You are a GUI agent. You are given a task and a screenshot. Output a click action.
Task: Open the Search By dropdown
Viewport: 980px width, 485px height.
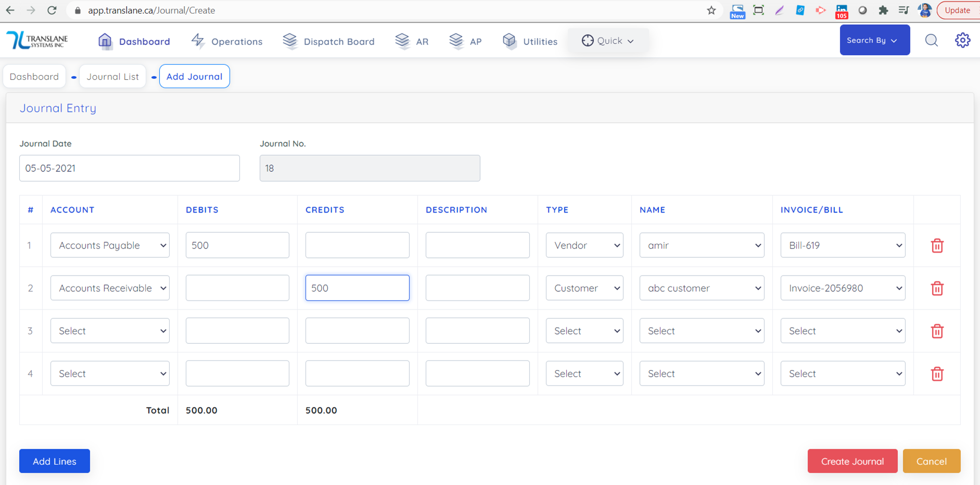874,40
